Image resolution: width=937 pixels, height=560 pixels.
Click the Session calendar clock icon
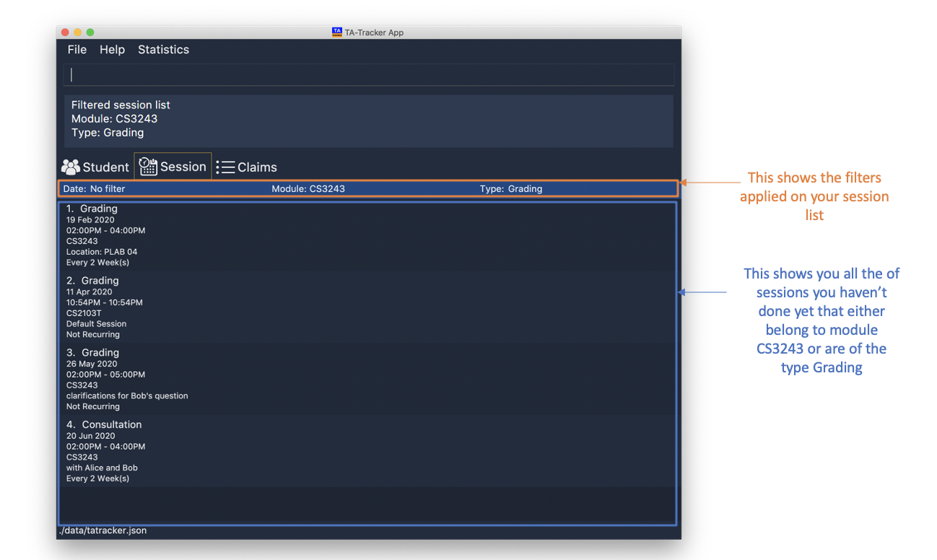tap(148, 167)
